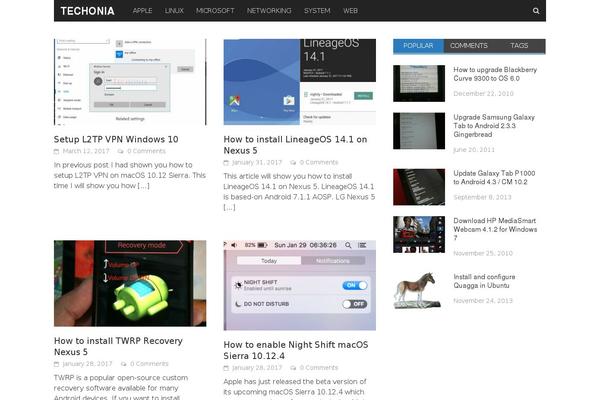Viewport: 600px width, 400px height.
Task: Open HP MediaSmart Webcam thumbnail
Action: [419, 234]
